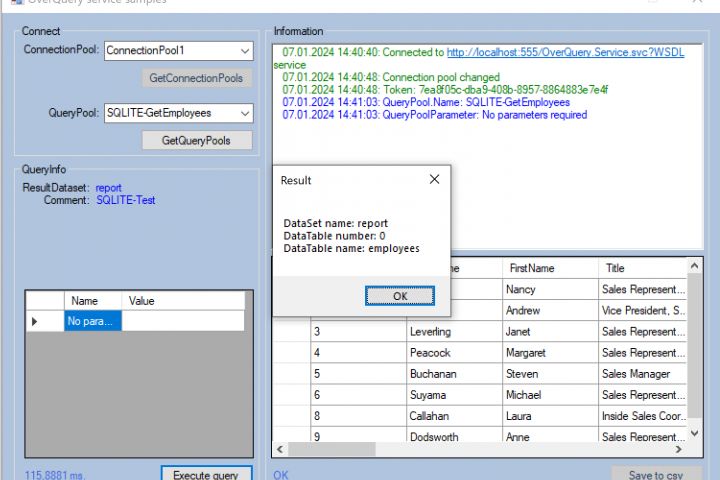Click the row selector arrow in parameters grid

coord(37,321)
